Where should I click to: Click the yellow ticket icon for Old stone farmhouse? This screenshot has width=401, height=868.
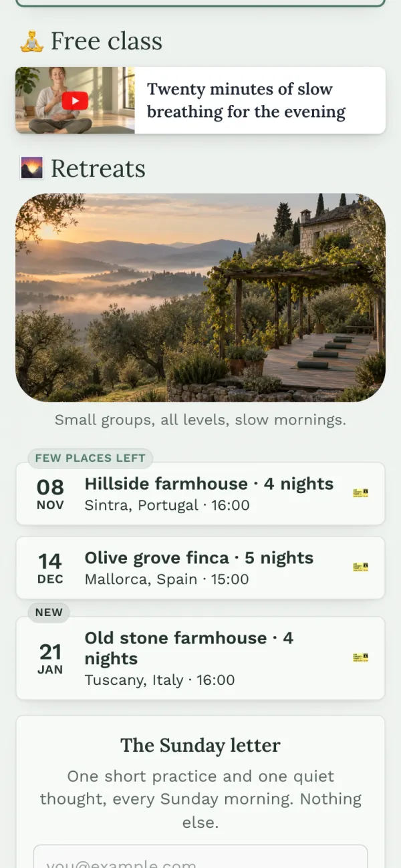point(360,658)
